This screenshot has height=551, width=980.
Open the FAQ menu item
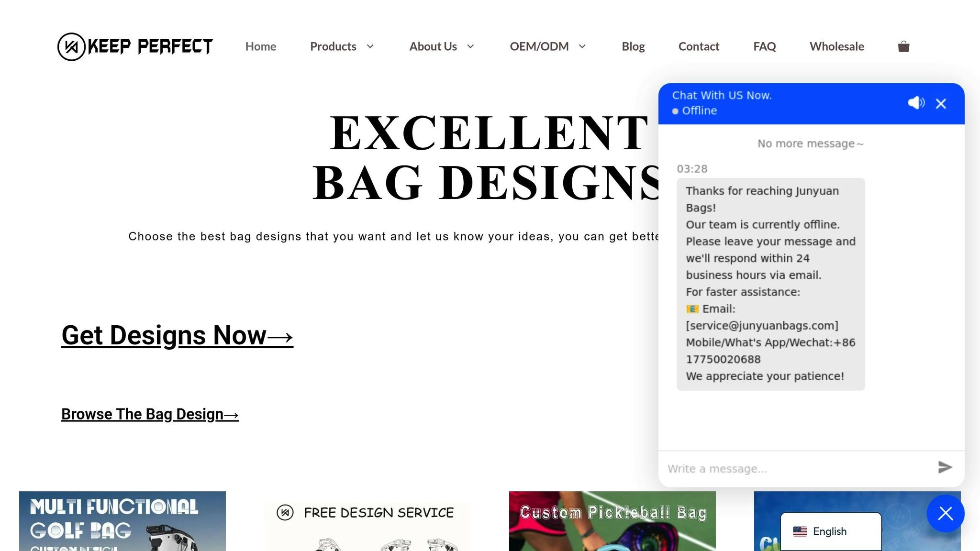(764, 46)
